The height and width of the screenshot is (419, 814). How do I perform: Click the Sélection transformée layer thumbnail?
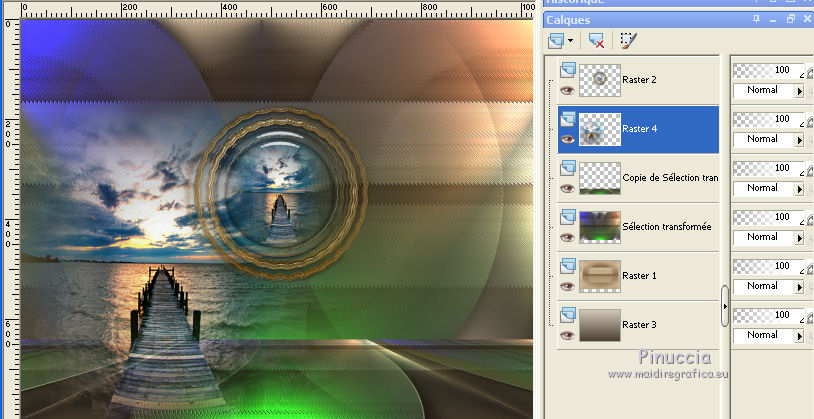click(x=600, y=227)
